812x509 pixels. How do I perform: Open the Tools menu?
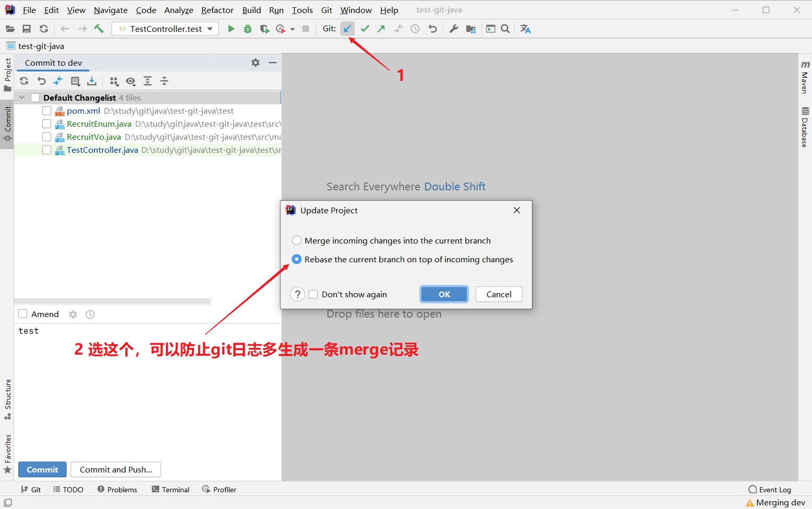tap(302, 10)
